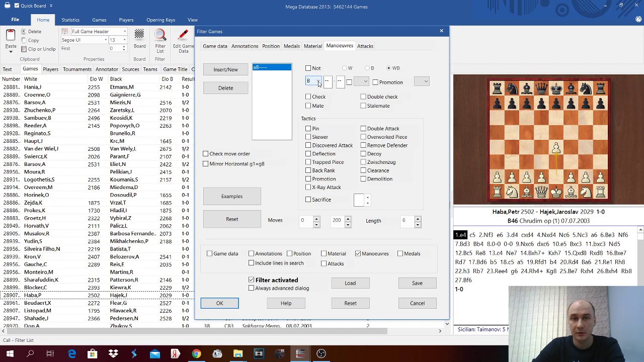Click the taskbar search icon
This screenshot has width=644, height=362.
(30, 354)
